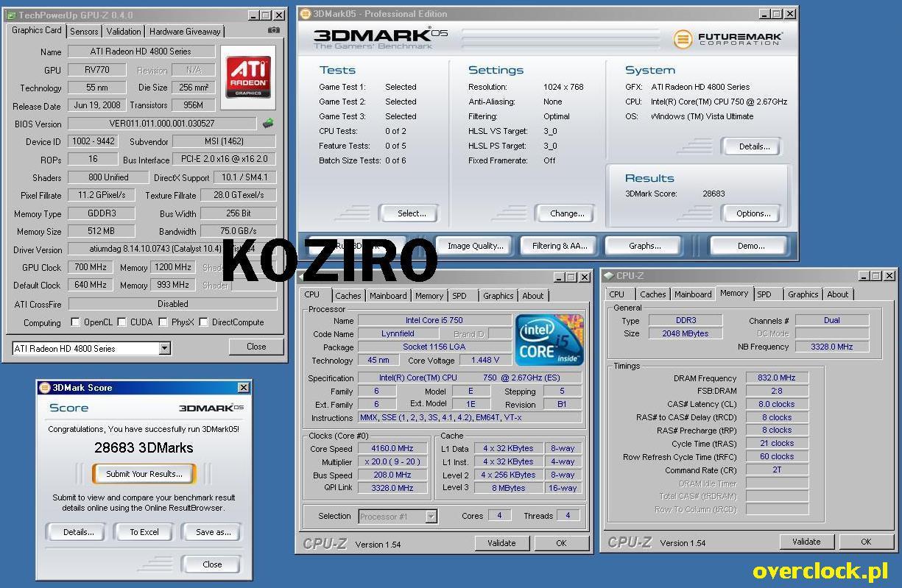Click the BIOS Version value field
Screen dimensions: 902x588
pos(162,124)
